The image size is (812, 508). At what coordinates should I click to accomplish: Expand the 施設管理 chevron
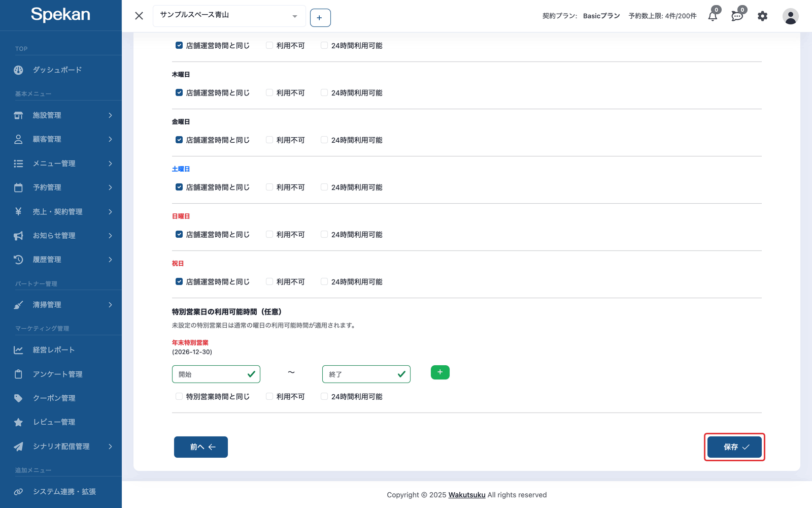110,115
